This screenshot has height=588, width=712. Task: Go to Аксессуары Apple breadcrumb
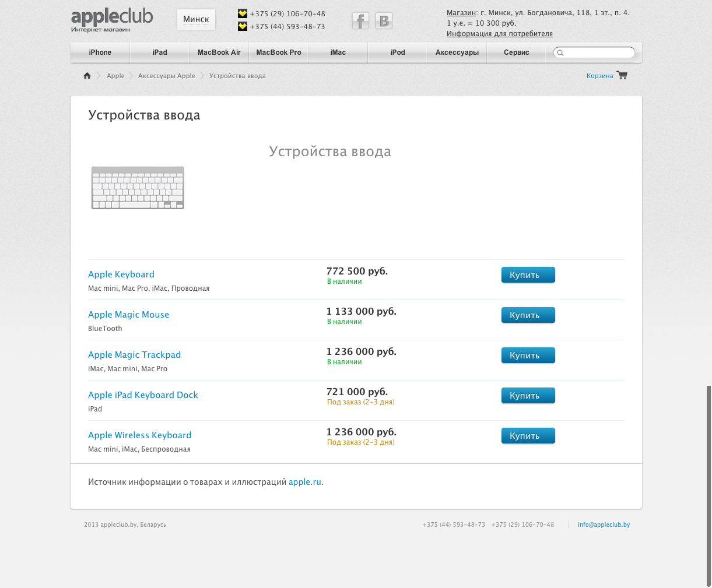pyautogui.click(x=167, y=76)
